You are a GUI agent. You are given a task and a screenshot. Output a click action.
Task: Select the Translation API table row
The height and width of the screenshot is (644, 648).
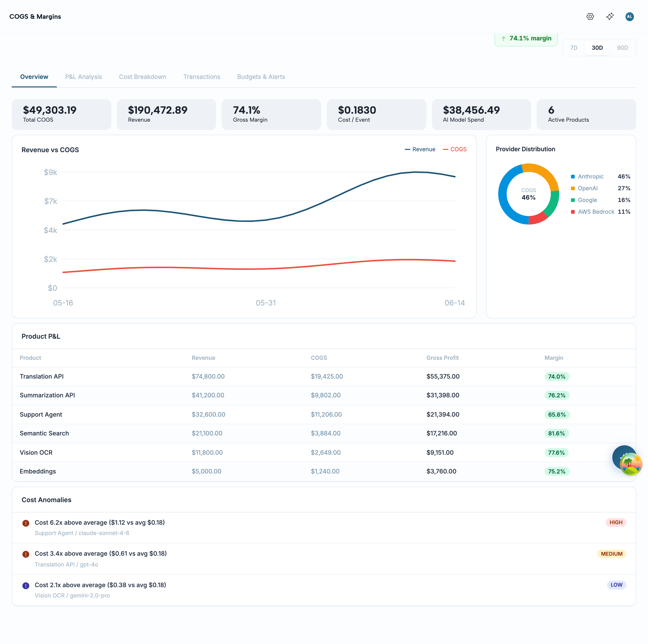coord(324,376)
